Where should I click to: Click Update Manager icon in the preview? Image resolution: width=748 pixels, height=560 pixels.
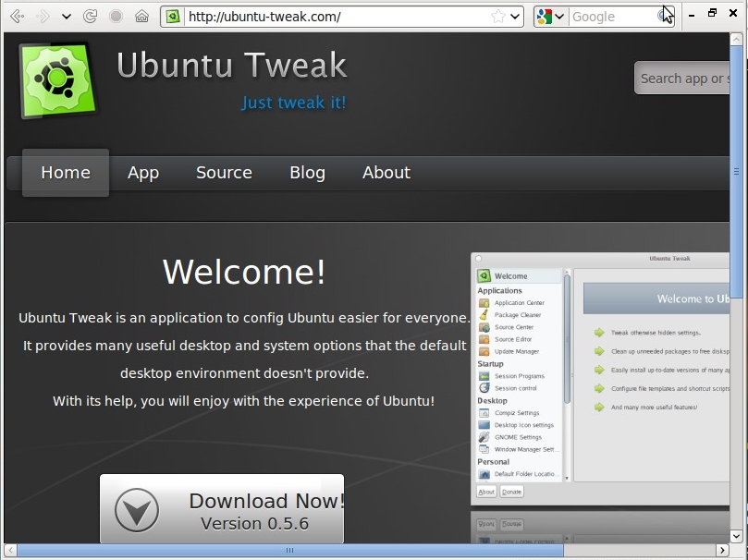tap(484, 352)
